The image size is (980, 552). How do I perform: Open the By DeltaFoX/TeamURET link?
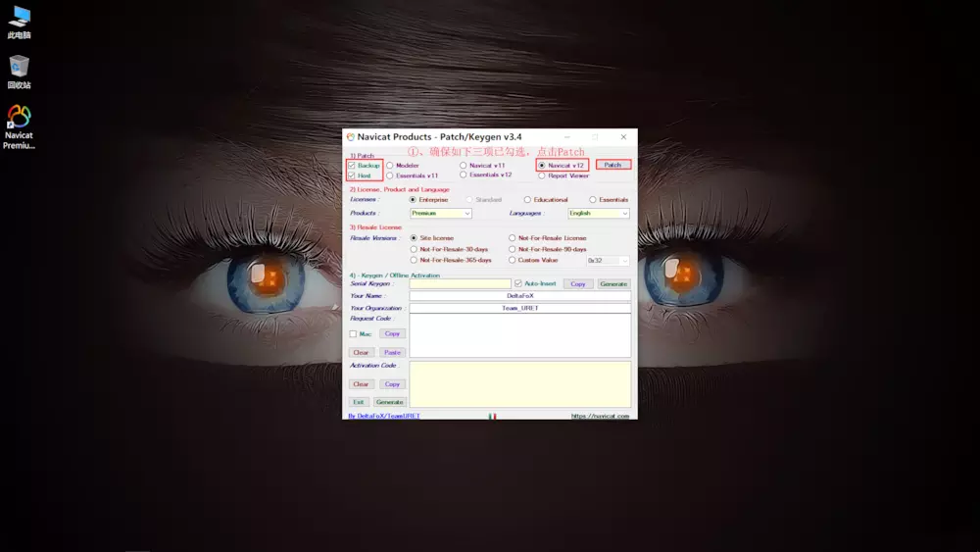(384, 416)
